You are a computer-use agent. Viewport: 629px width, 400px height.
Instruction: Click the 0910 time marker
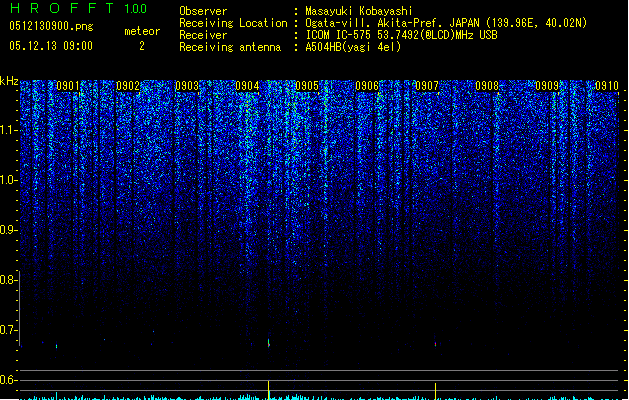[607, 86]
